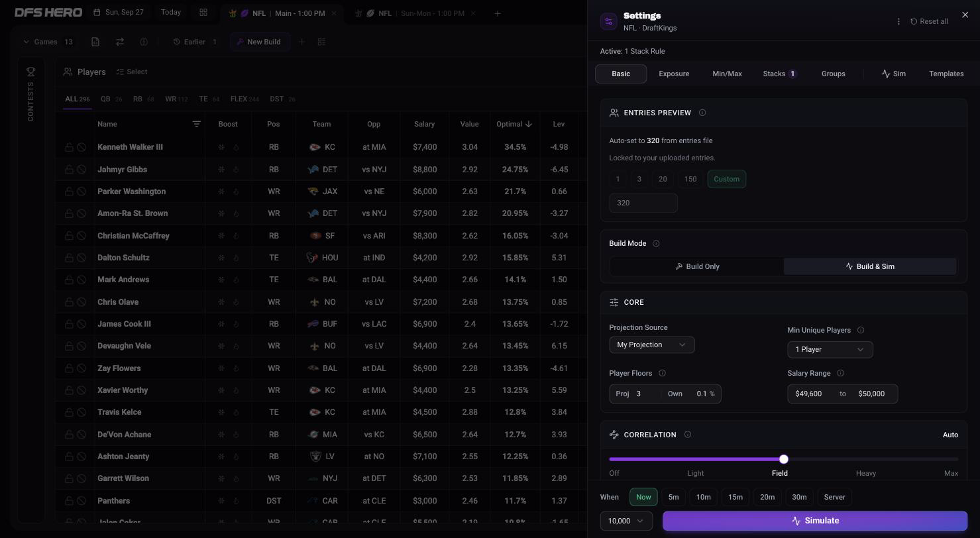Show Entries Preview info tooltip icon
Image resolution: width=980 pixels, height=538 pixels.
point(702,113)
